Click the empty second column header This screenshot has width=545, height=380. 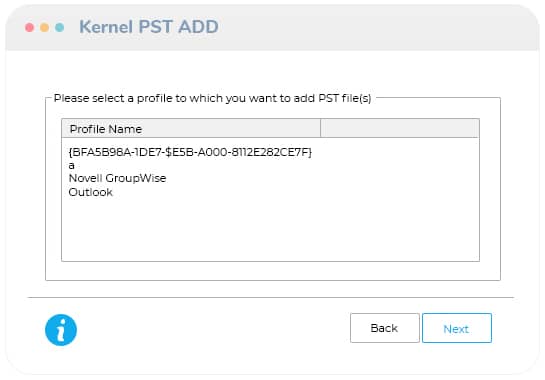[400, 129]
